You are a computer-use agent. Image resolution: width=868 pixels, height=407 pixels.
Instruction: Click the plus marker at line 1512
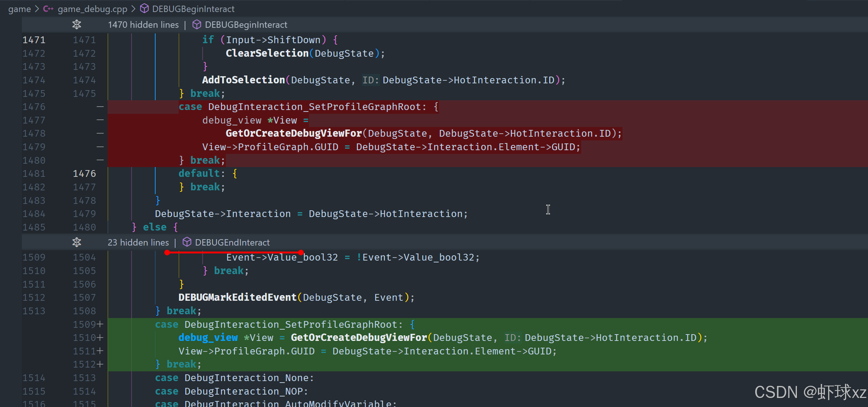click(100, 364)
